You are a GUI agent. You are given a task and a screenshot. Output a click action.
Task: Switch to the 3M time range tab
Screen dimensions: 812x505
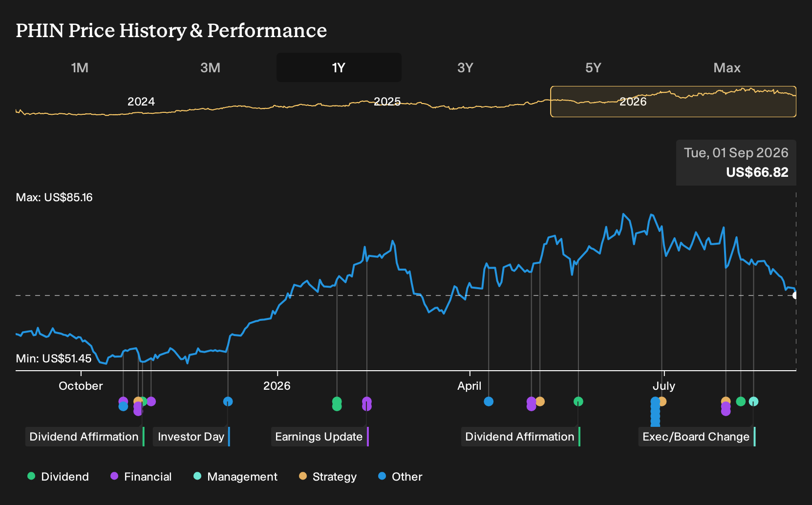pyautogui.click(x=210, y=67)
